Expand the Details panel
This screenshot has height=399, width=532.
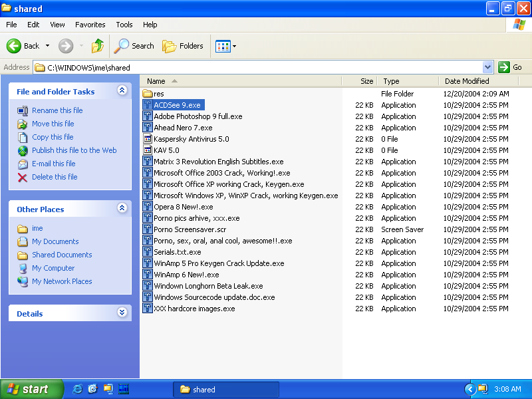click(122, 312)
